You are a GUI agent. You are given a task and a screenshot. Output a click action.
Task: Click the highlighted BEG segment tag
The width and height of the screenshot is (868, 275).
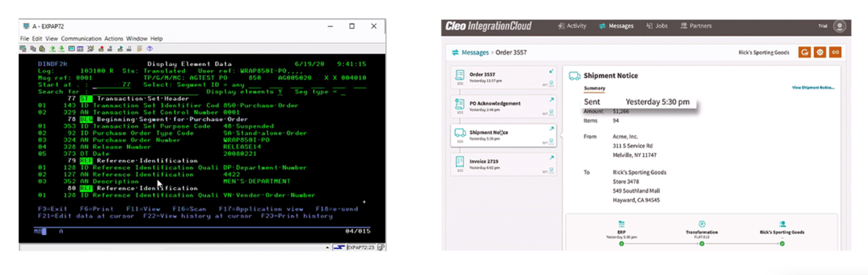[x=86, y=119]
